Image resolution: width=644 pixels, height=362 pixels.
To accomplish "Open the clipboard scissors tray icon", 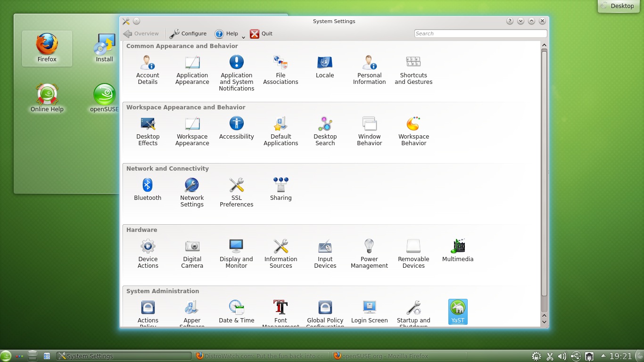I will [x=549, y=356].
